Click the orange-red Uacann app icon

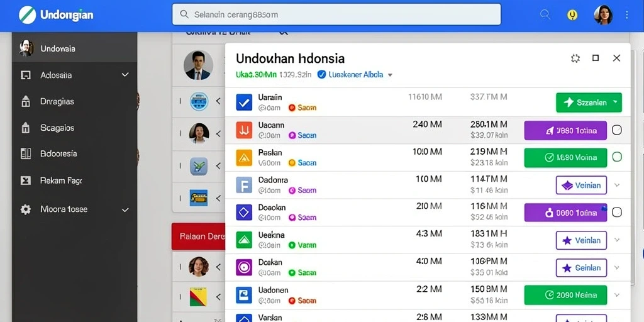click(244, 130)
